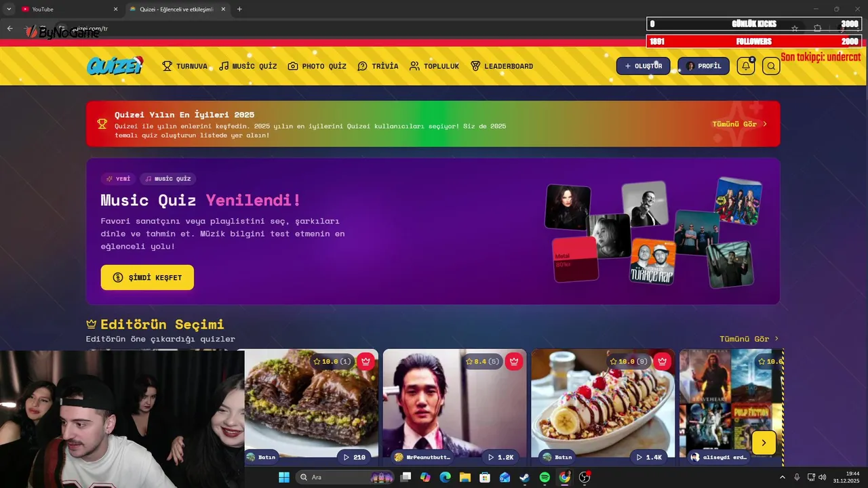Click the 8.4 (5) star rating

pos(482,361)
